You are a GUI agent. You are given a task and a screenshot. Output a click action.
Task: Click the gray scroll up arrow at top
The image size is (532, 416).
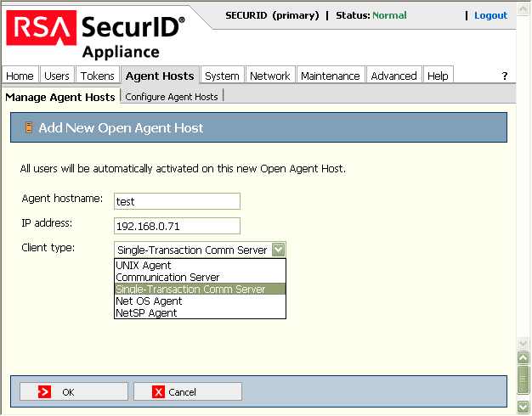coord(523,8)
